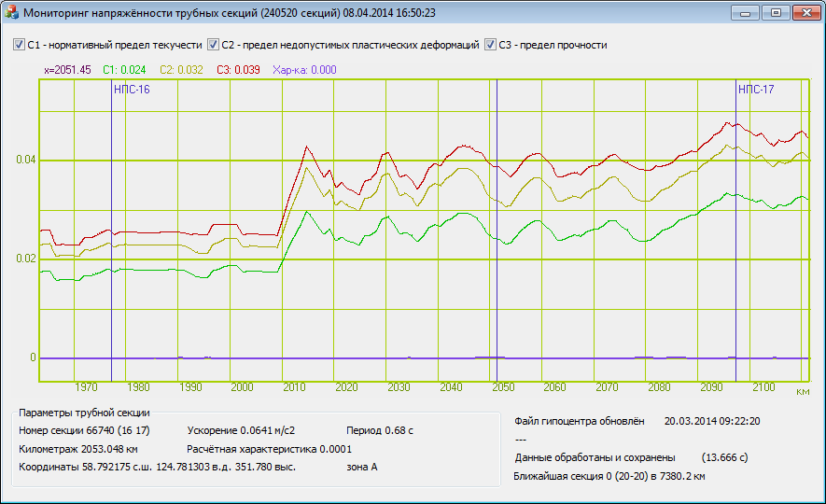Viewport: 826px width, 504px height.
Task: Click the C2: 0.032 readout
Action: coord(181,70)
